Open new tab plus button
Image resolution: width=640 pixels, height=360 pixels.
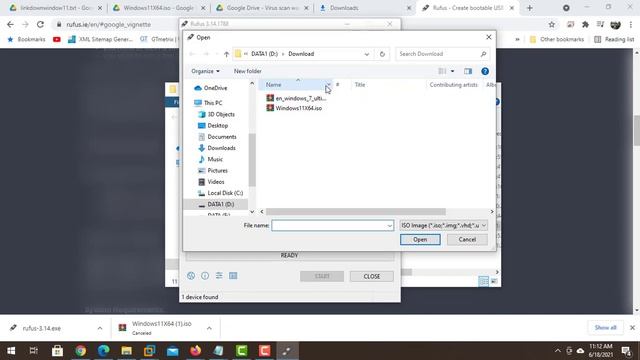529,8
